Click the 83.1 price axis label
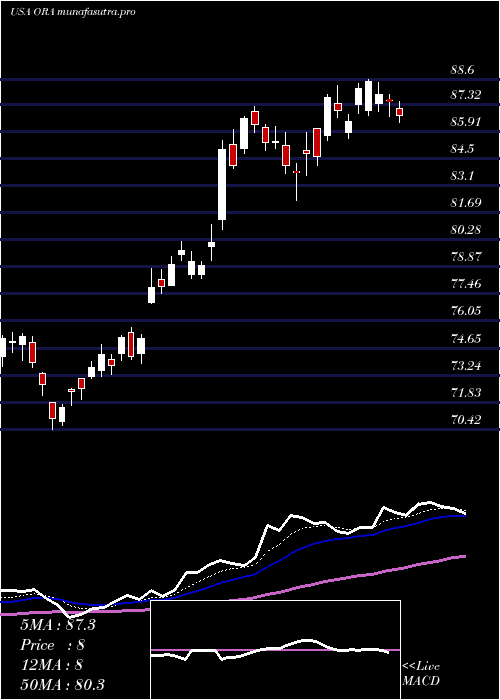Image resolution: width=500 pixels, height=700 pixels. coord(462,176)
